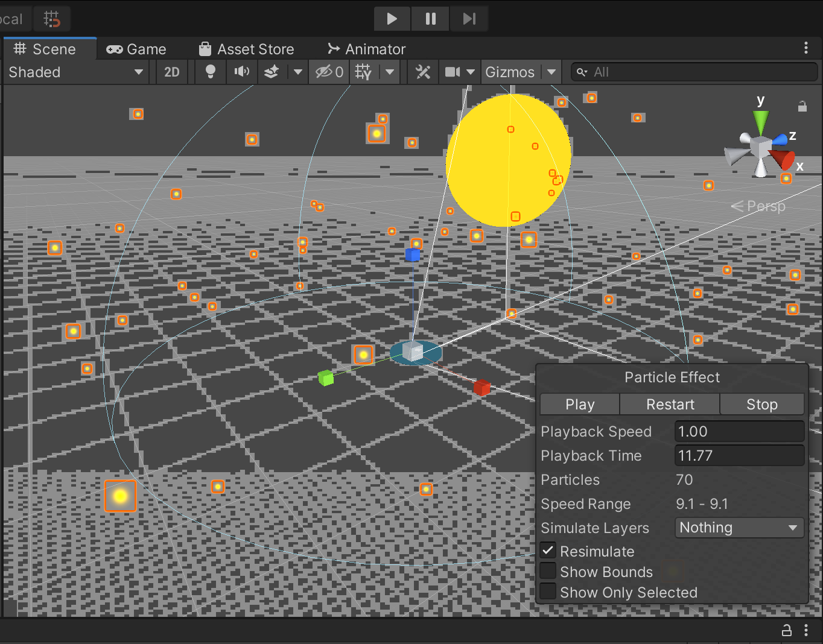823x644 pixels.
Task: Toggle scene effects like skybox and fog
Action: [x=272, y=72]
